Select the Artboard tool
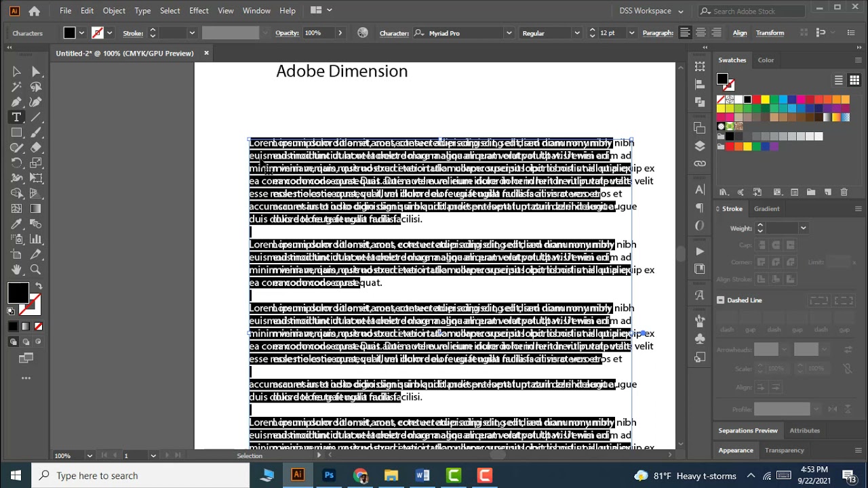868x488 pixels. point(16,255)
